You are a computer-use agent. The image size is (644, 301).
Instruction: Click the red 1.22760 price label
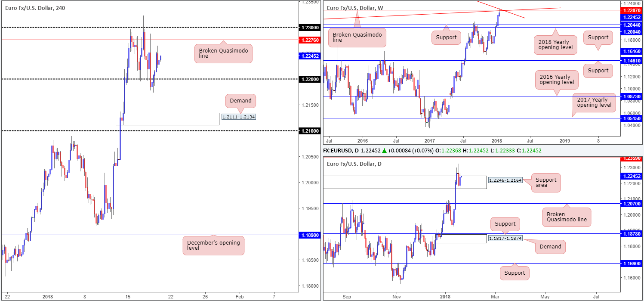(311, 40)
